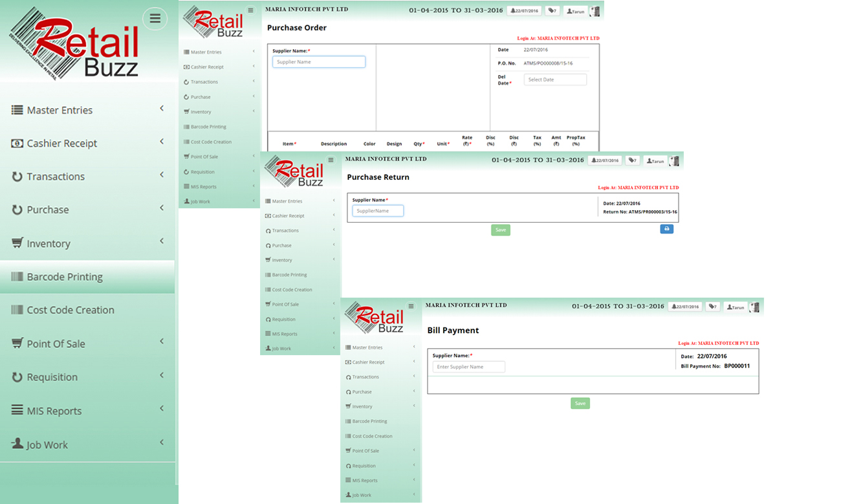Viewport: 841px width, 504px height.
Task: Click Save button in Bill Payment window
Action: (x=580, y=403)
